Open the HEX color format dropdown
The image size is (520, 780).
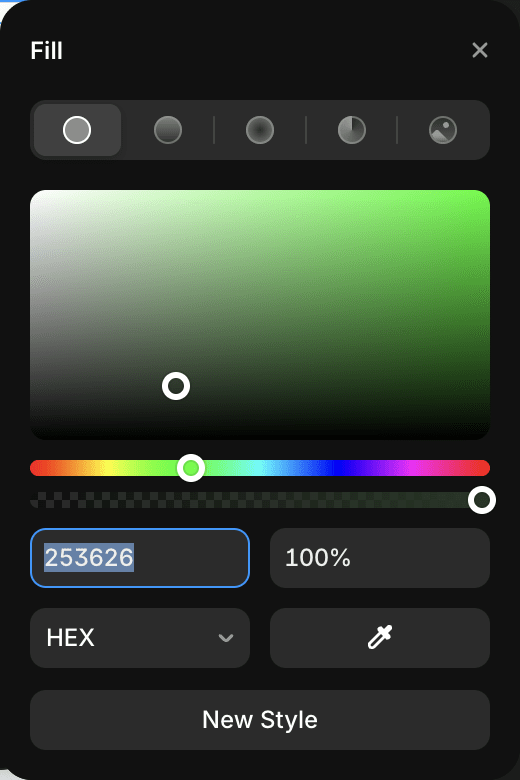(140, 638)
